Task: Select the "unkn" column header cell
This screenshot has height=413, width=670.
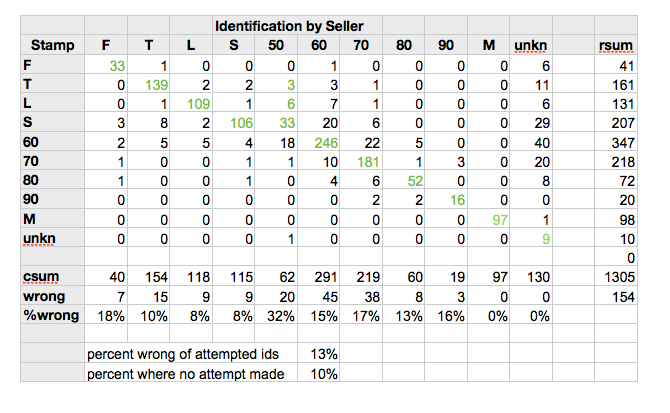Action: pos(528,45)
